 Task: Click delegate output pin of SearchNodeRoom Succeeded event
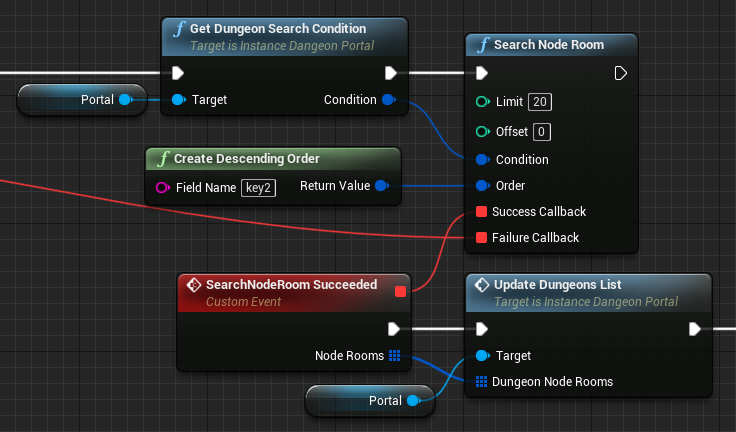point(400,292)
